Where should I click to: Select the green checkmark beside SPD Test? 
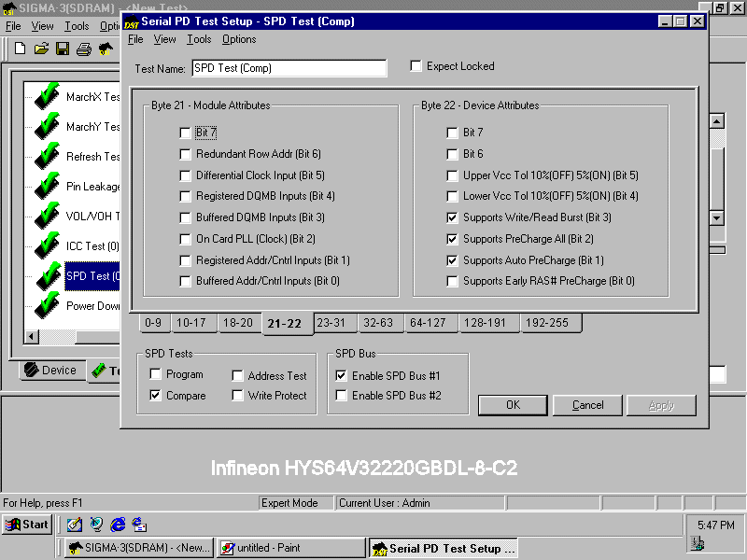tap(47, 273)
